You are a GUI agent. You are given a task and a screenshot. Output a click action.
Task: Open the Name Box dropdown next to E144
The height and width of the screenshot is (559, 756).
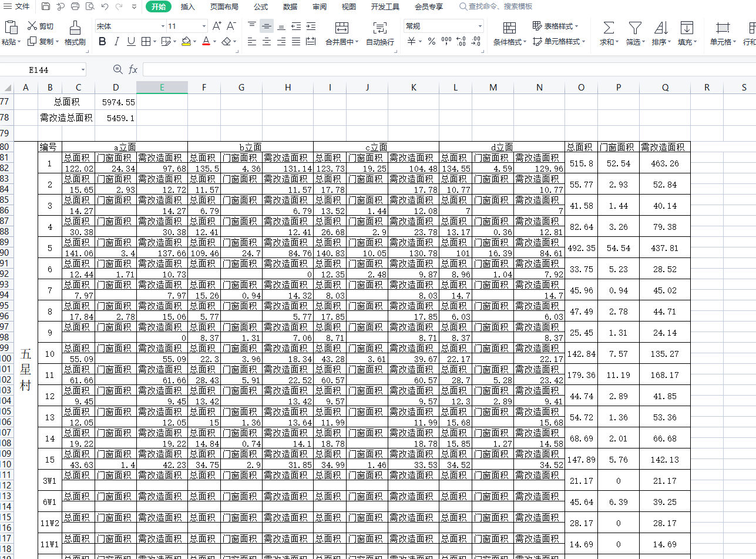click(83, 70)
